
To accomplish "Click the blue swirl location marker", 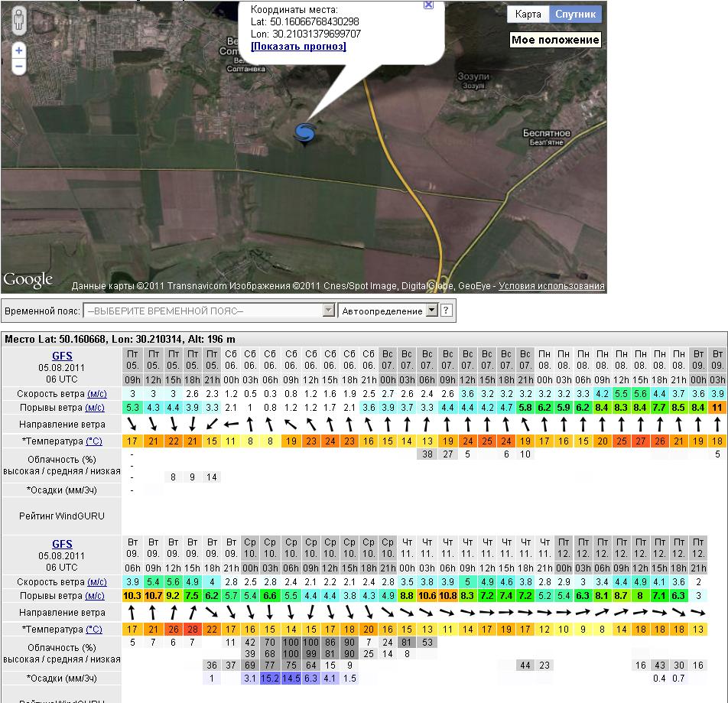I will pos(305,133).
